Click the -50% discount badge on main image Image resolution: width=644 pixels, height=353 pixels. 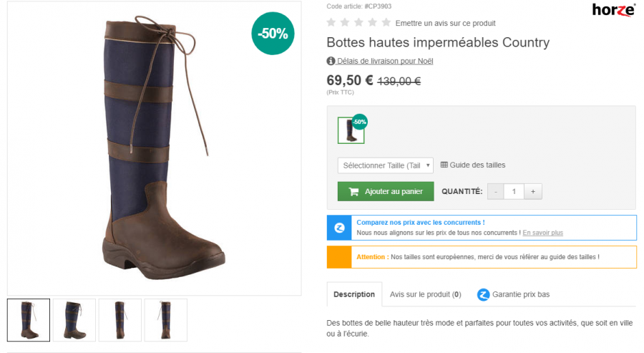(273, 33)
